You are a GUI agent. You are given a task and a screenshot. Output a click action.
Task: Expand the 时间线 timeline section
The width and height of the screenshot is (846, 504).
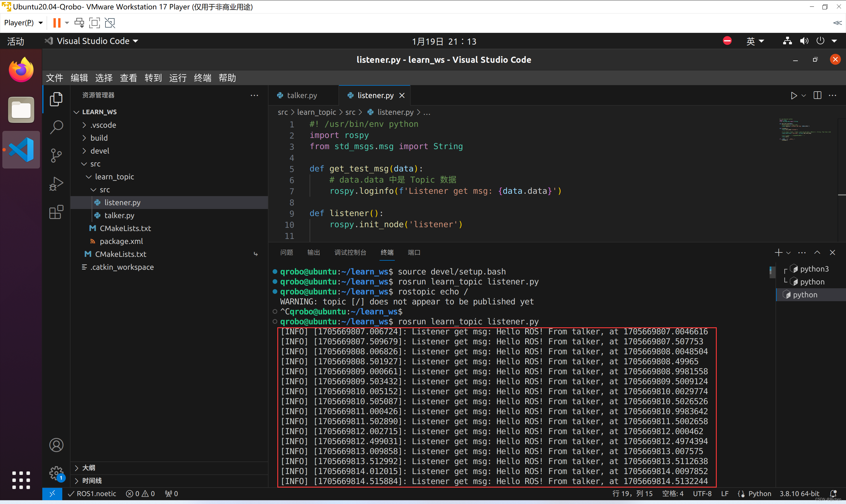pyautogui.click(x=76, y=481)
